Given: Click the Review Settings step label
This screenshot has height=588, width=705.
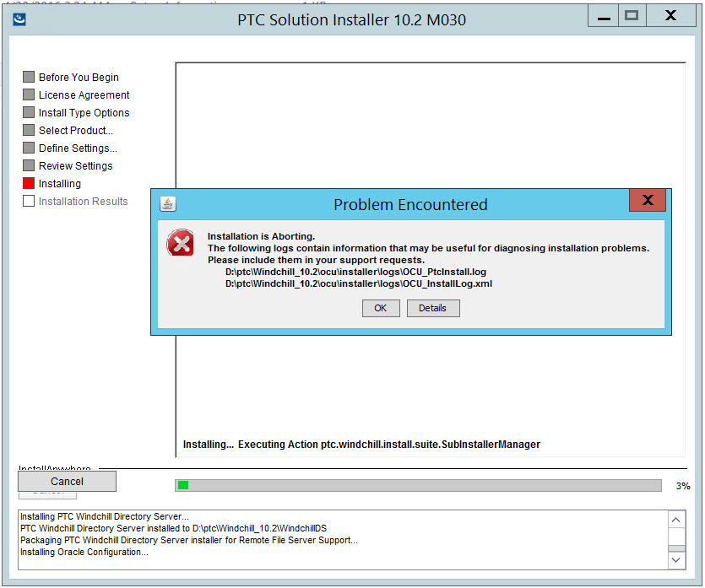Looking at the screenshot, I should (75, 165).
